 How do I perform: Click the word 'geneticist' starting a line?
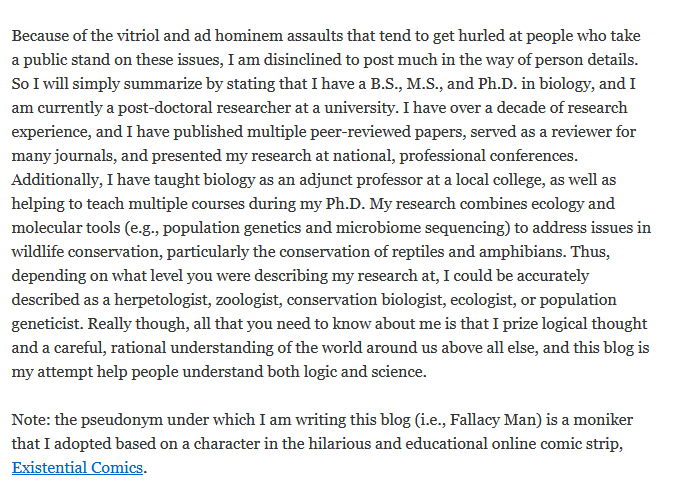[48, 324]
